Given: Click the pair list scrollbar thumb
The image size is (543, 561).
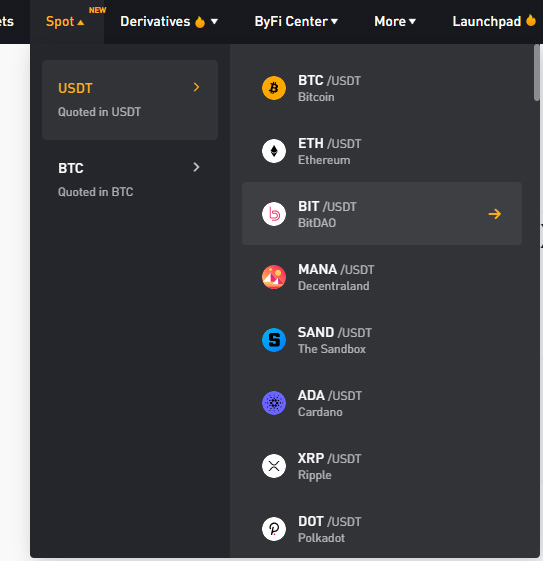Looking at the screenshot, I should click(537, 73).
